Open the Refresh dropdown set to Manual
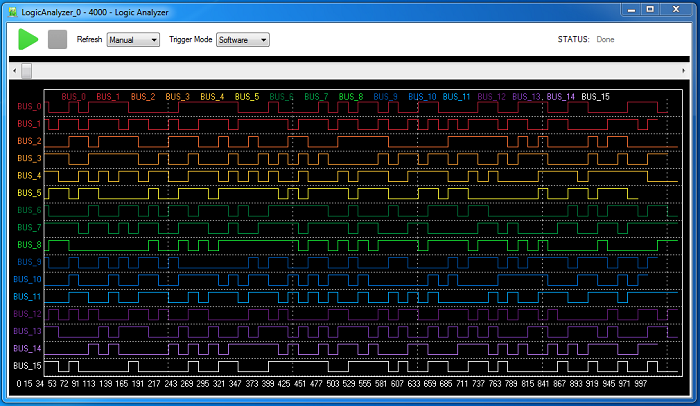 [133, 40]
